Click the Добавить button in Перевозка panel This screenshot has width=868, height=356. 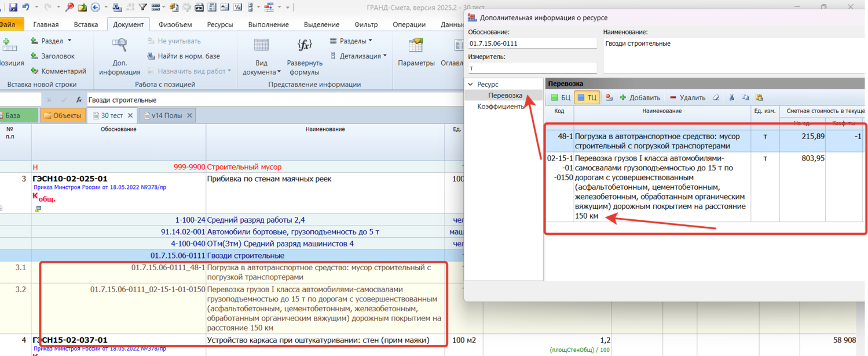tap(640, 98)
